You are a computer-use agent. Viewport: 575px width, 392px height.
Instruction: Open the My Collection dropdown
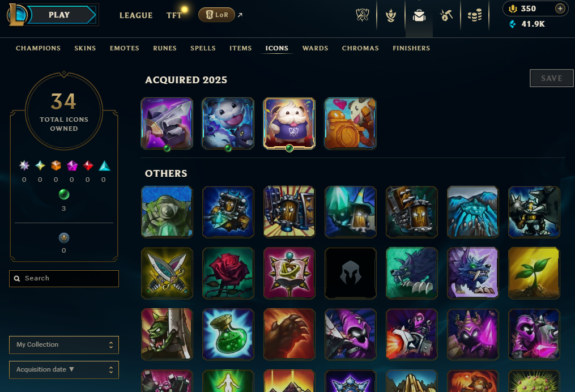[x=64, y=344]
